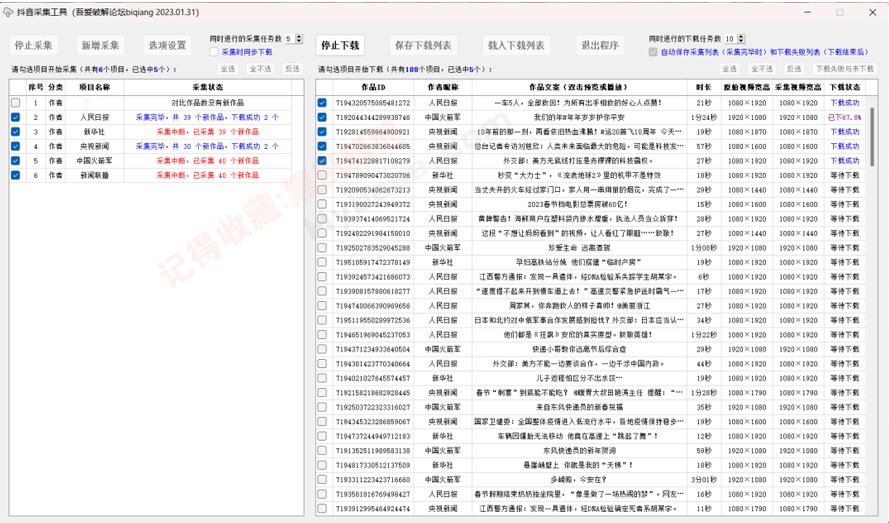Adjust the 同时进行的采集任务数 stepper arrows
The width and height of the screenshot is (889, 523).
pos(299,39)
